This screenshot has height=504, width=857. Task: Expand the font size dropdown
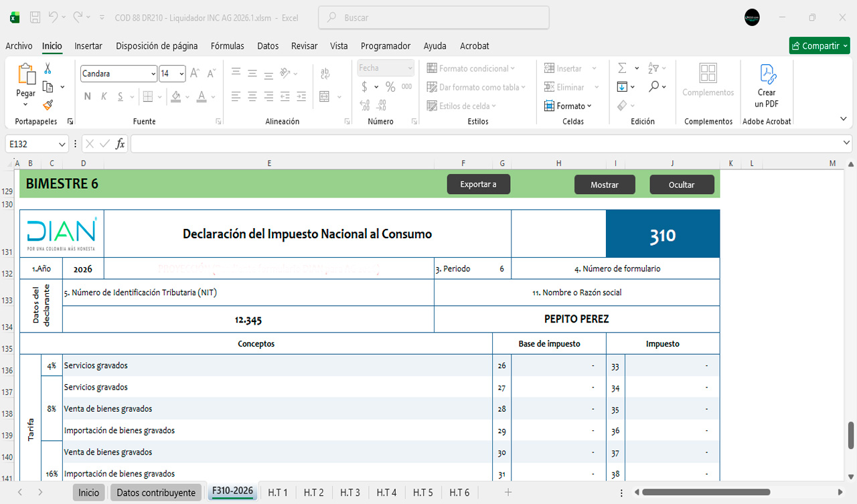pos(181,74)
